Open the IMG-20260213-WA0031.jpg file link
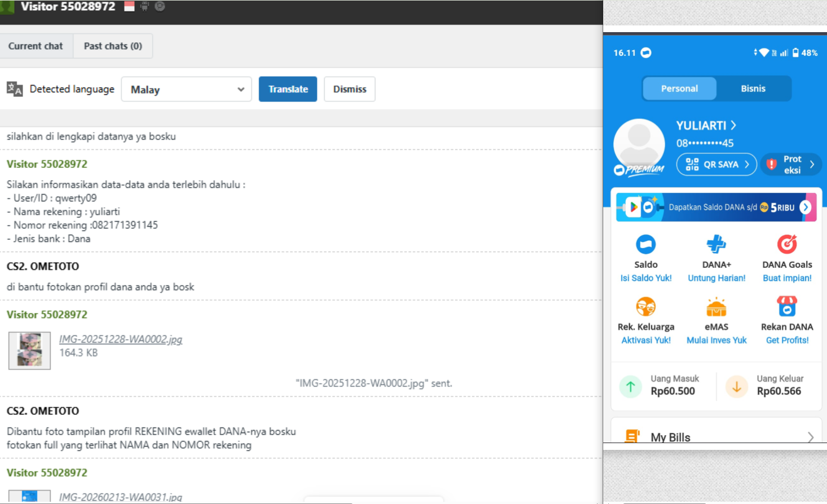This screenshot has height=504, width=827. click(121, 497)
